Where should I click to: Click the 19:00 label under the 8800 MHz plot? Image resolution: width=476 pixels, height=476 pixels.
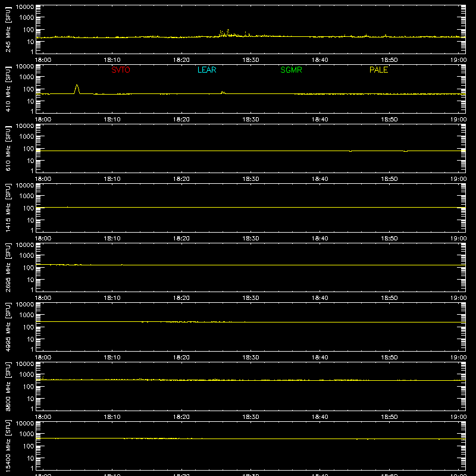pos(458,417)
